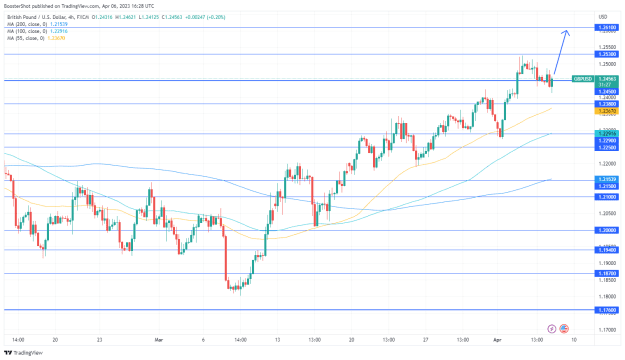Click the 1.21000 price level label

point(607,197)
